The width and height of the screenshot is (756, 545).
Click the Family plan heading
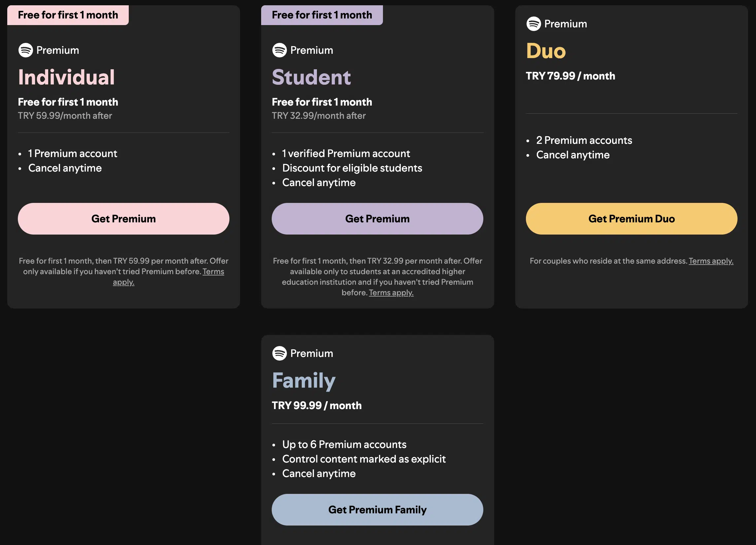[304, 380]
